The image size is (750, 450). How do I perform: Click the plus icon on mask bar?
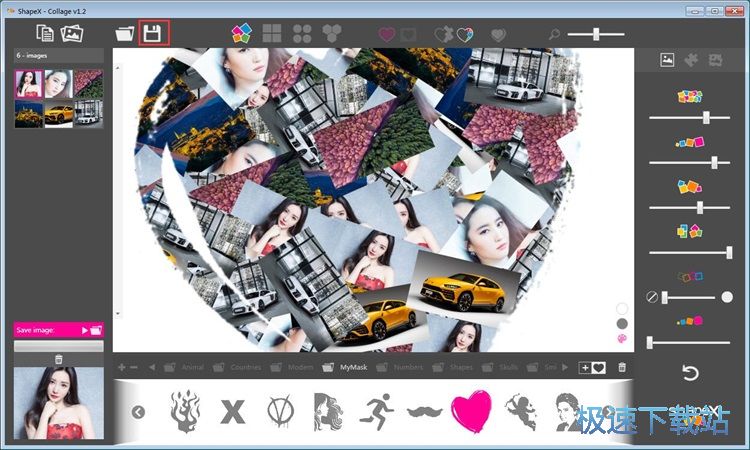tap(121, 367)
